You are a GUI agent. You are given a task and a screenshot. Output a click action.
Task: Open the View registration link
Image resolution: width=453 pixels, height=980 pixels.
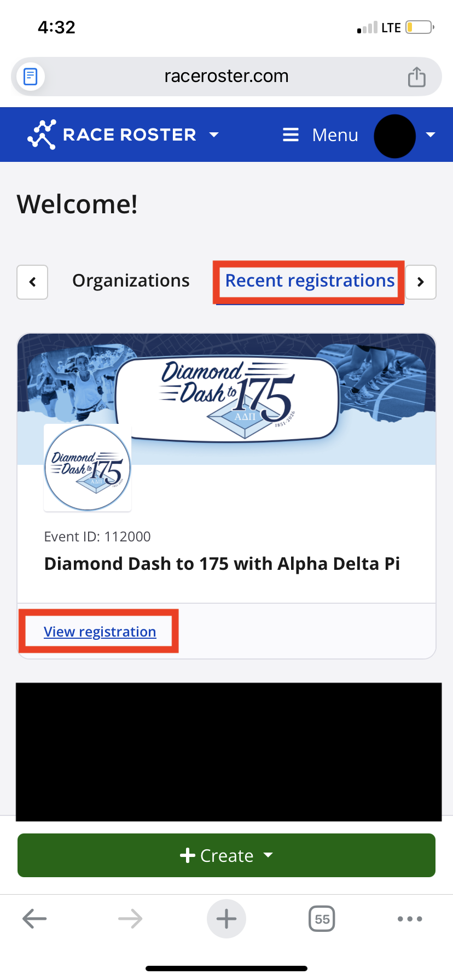[x=100, y=632]
